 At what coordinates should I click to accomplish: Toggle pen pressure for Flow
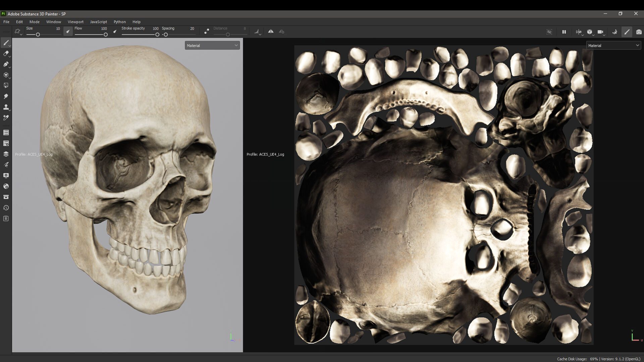pos(115,32)
